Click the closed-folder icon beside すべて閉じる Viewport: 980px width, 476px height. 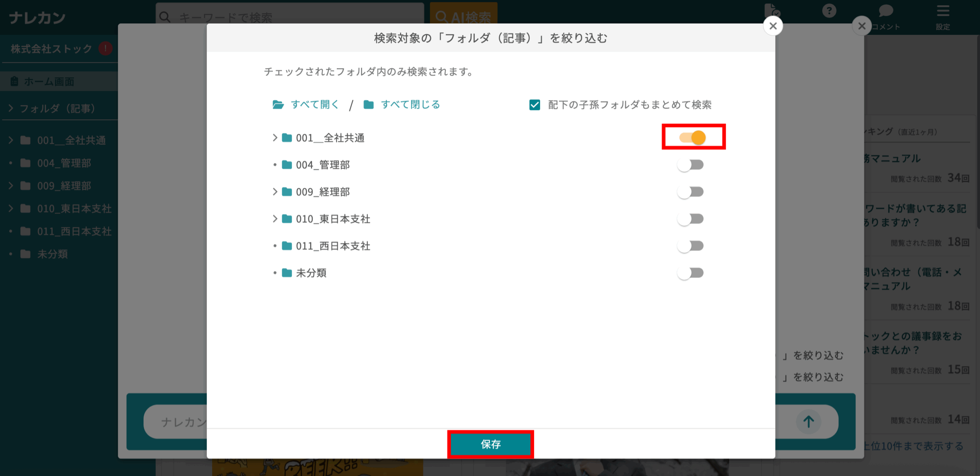coord(369,104)
